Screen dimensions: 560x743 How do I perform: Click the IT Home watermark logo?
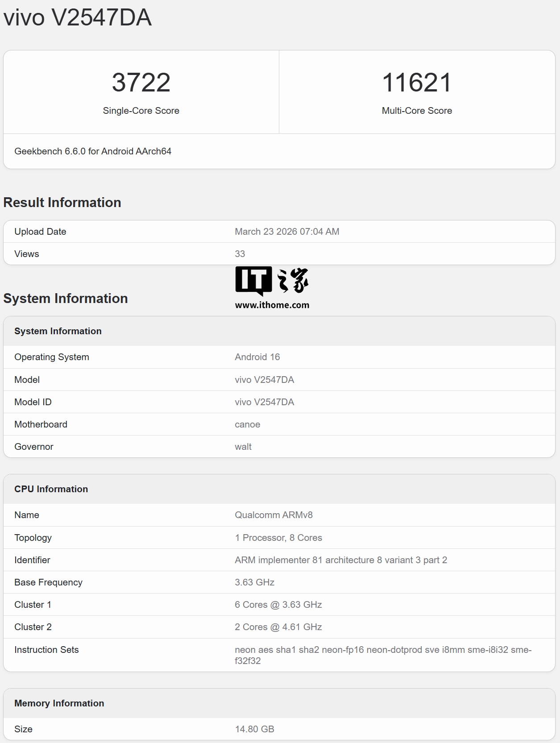(x=272, y=281)
